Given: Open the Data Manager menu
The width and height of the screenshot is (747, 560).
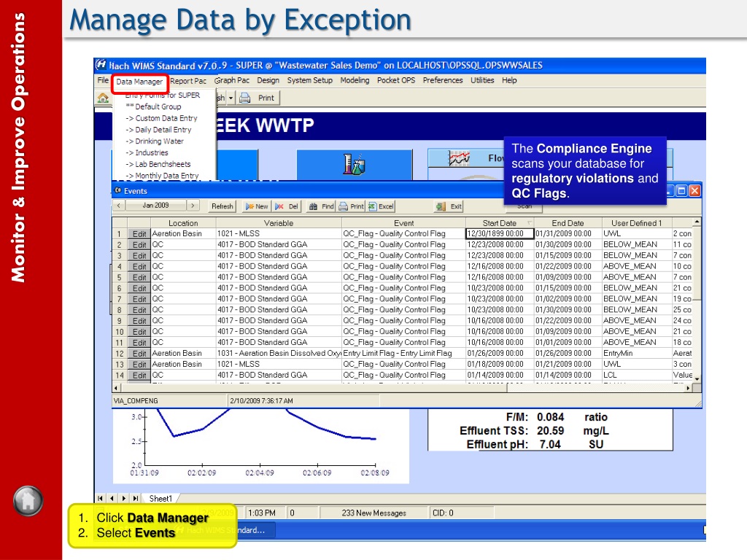Looking at the screenshot, I should [139, 82].
